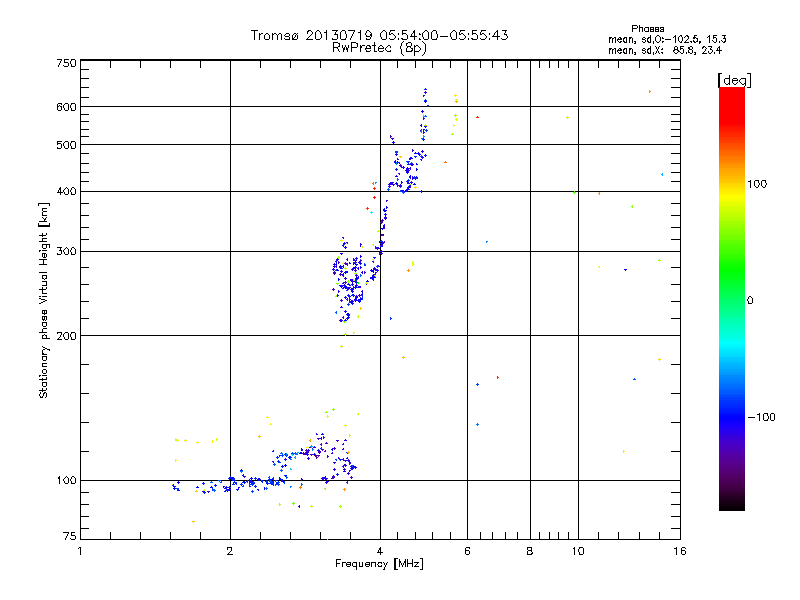Screen dimensions: 800x600
Task: Click the y-axis tick label "200"
Action: coord(66,336)
